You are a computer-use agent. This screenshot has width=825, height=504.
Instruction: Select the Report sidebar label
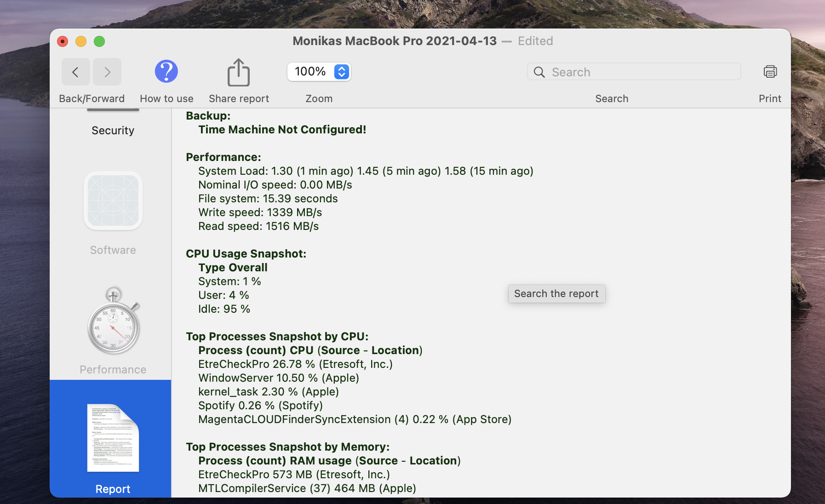[113, 489]
